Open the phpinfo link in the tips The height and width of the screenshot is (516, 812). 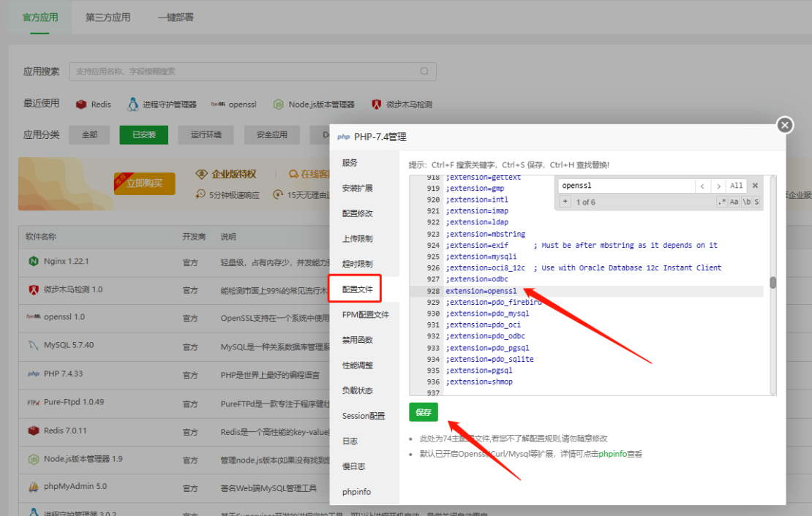pyautogui.click(x=612, y=454)
